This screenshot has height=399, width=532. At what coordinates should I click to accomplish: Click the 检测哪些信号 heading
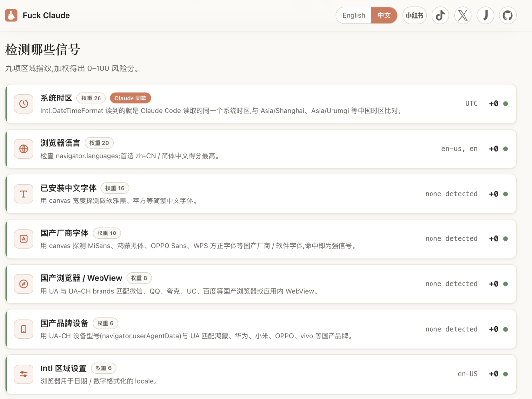click(x=43, y=50)
